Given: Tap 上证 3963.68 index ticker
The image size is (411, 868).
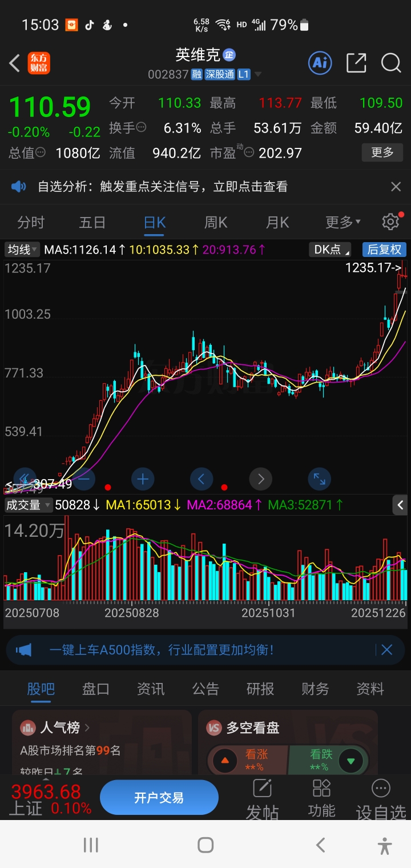Looking at the screenshot, I should click(50, 799).
